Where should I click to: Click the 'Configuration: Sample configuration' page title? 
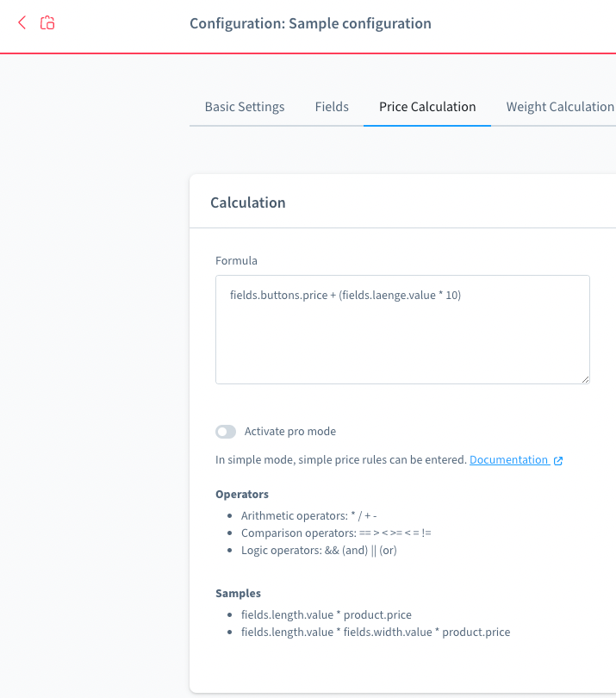pos(310,23)
